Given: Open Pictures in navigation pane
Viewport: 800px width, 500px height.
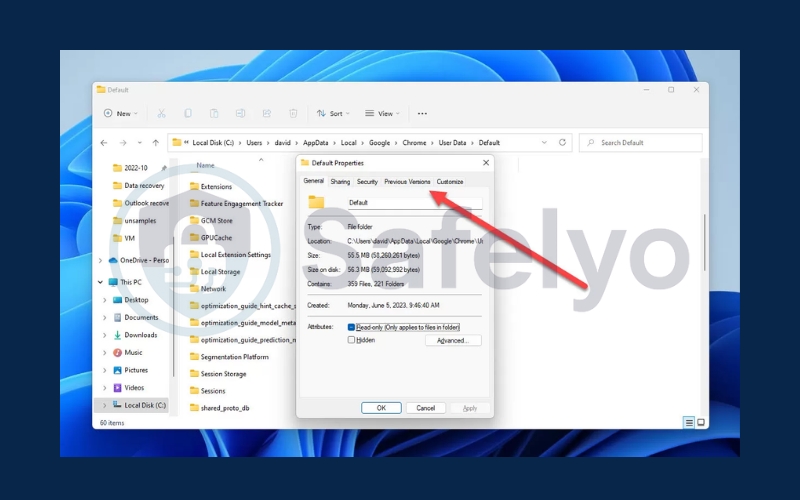Looking at the screenshot, I should click(x=136, y=370).
